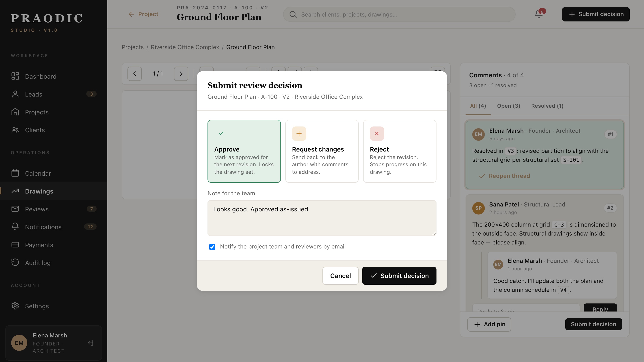Go to previous page with left chevron
This screenshot has height=362, width=644.
pos(134,74)
